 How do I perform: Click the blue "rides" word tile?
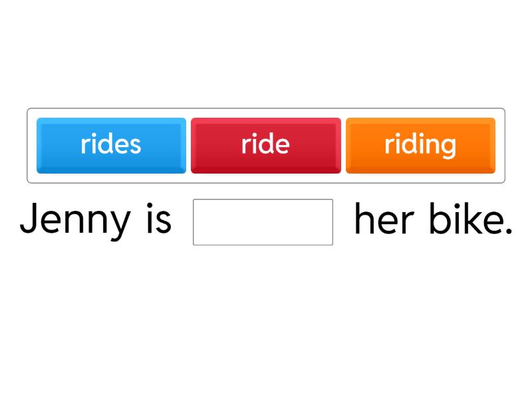click(111, 145)
